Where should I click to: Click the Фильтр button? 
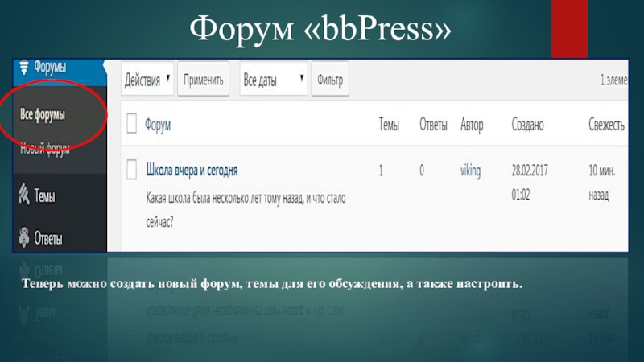click(330, 79)
